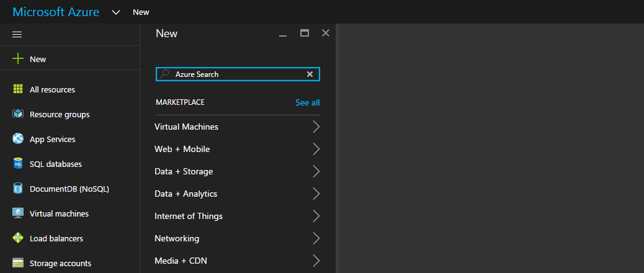Expand Web + Mobile category chevron
Viewport: 644px width, 273px height.
tap(316, 149)
